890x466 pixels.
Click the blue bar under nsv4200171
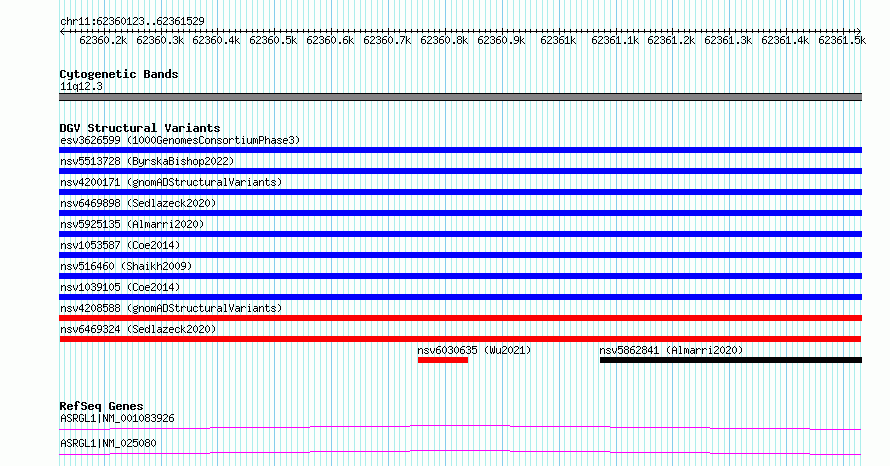pyautogui.click(x=460, y=192)
